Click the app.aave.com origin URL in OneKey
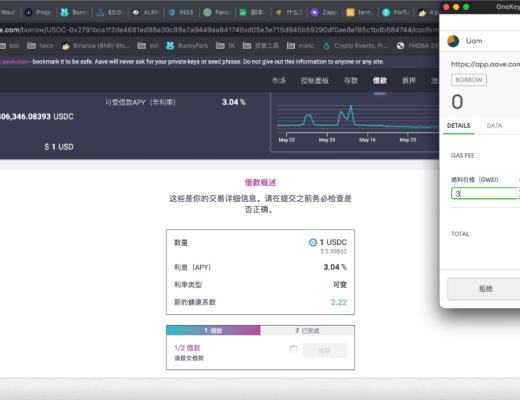 coord(485,64)
